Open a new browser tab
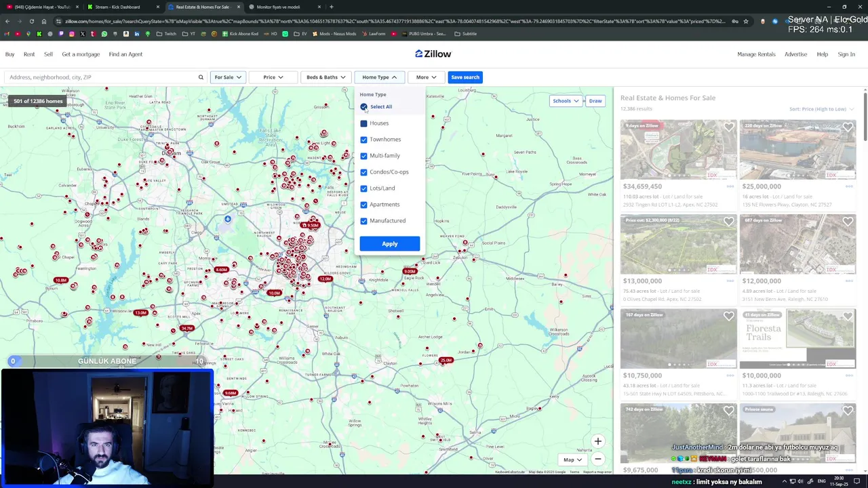The image size is (868, 488). (x=331, y=7)
